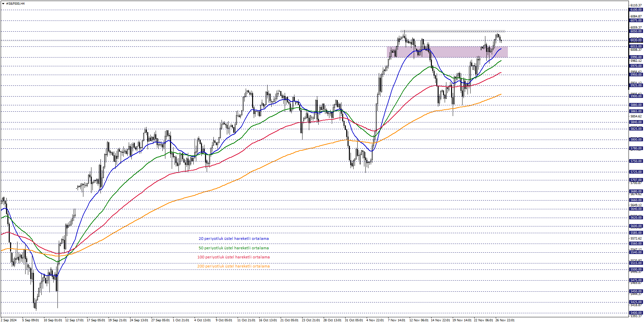Click the 5640.00 price level label
This screenshot has width=644, height=324.
(636, 209)
